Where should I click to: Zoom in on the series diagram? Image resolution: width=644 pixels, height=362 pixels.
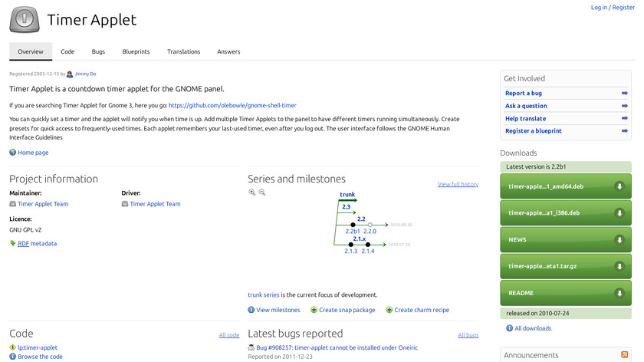(252, 193)
